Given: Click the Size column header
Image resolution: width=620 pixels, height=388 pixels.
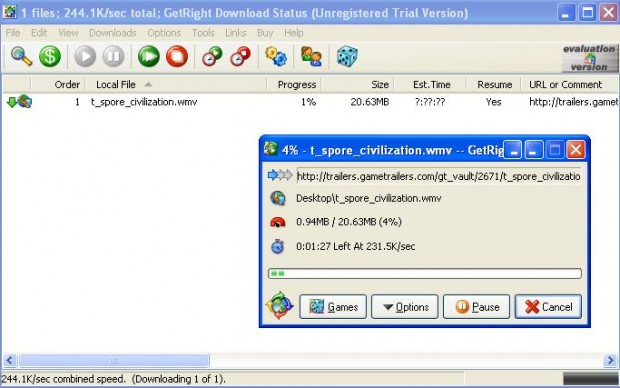Looking at the screenshot, I should pos(357,84).
